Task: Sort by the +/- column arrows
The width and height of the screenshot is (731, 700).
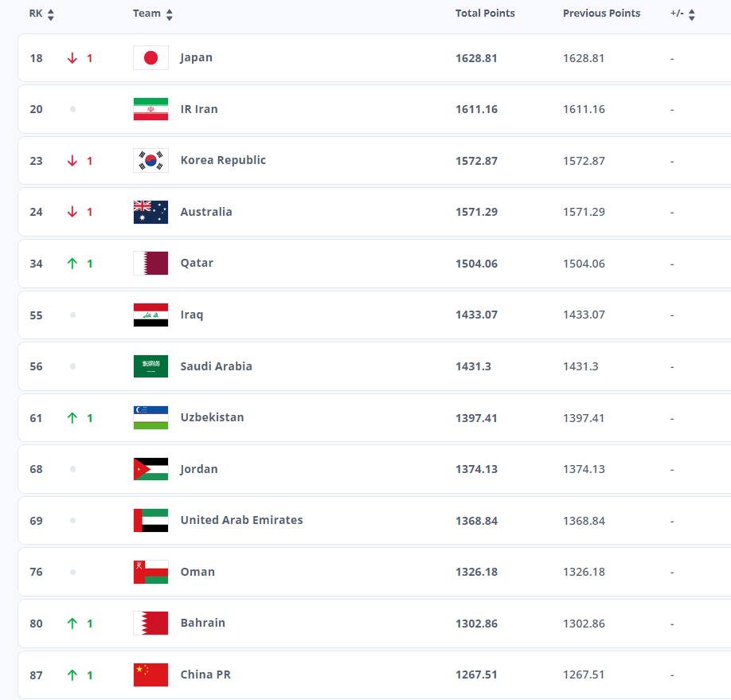Action: pyautogui.click(x=692, y=14)
